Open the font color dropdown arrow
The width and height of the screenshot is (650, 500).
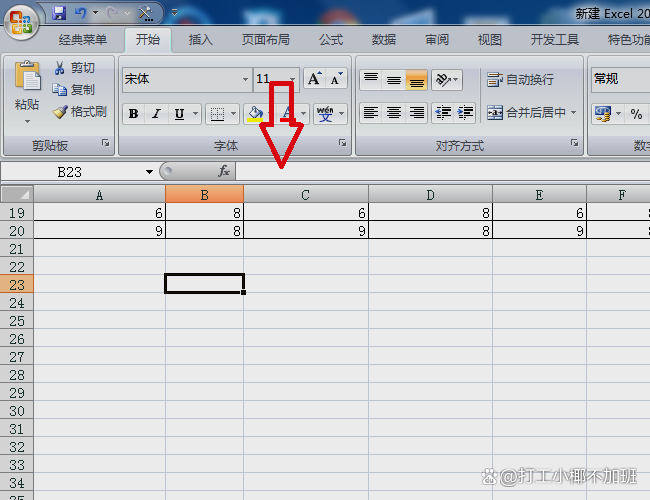(x=303, y=114)
